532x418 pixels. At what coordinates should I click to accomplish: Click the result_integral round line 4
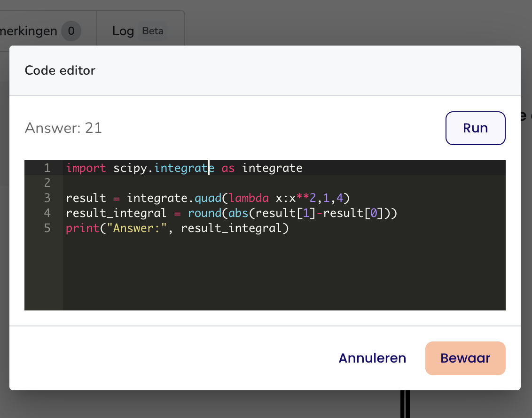[x=231, y=213]
